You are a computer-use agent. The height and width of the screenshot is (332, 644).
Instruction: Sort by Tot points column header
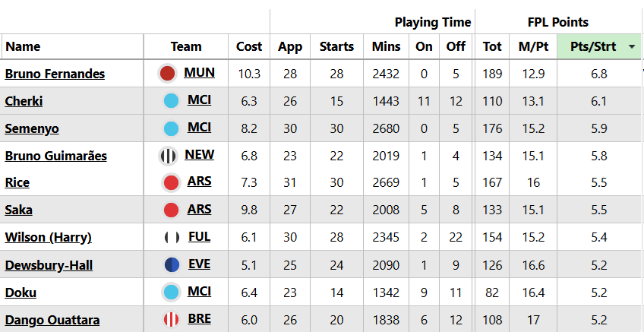[492, 46]
